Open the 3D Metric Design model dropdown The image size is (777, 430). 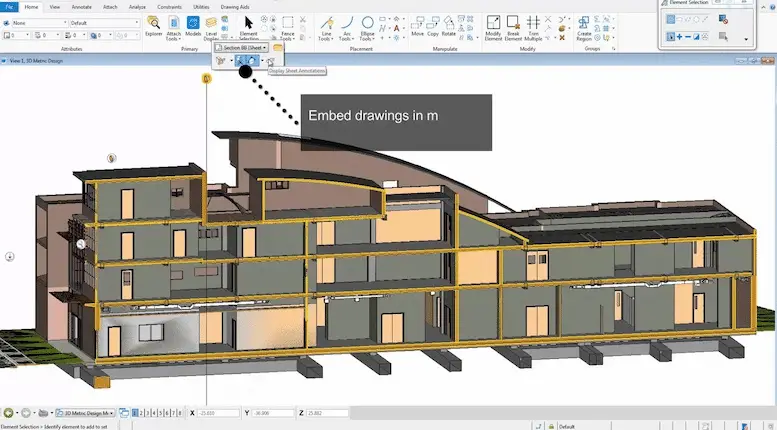point(85,413)
